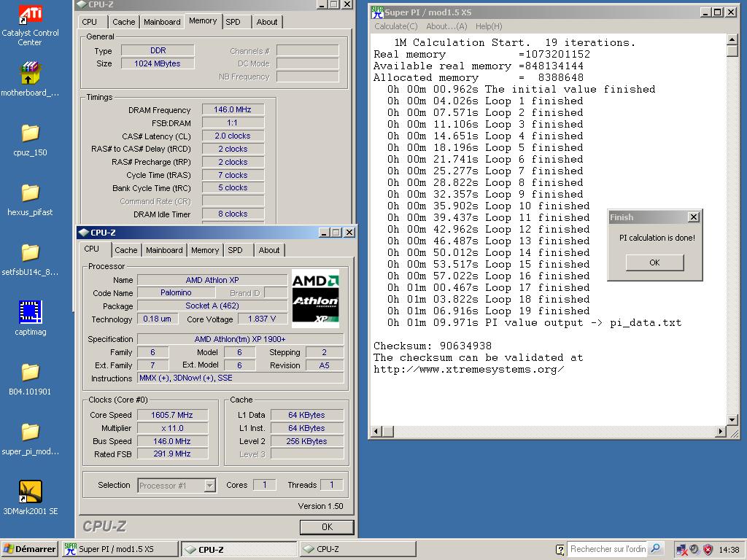The image size is (747, 560).
Task: Click the help question-mark icon in taskbar
Action: tap(560, 549)
